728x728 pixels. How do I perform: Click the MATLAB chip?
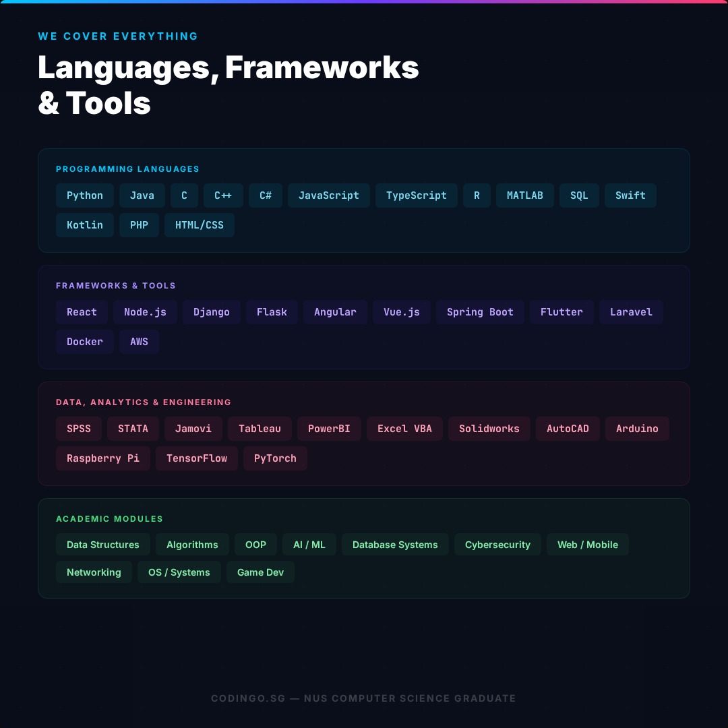point(525,195)
